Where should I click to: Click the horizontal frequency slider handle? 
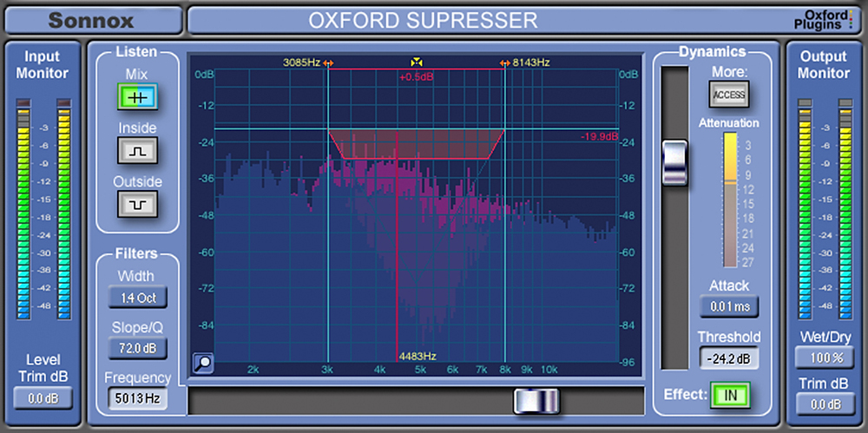click(536, 402)
